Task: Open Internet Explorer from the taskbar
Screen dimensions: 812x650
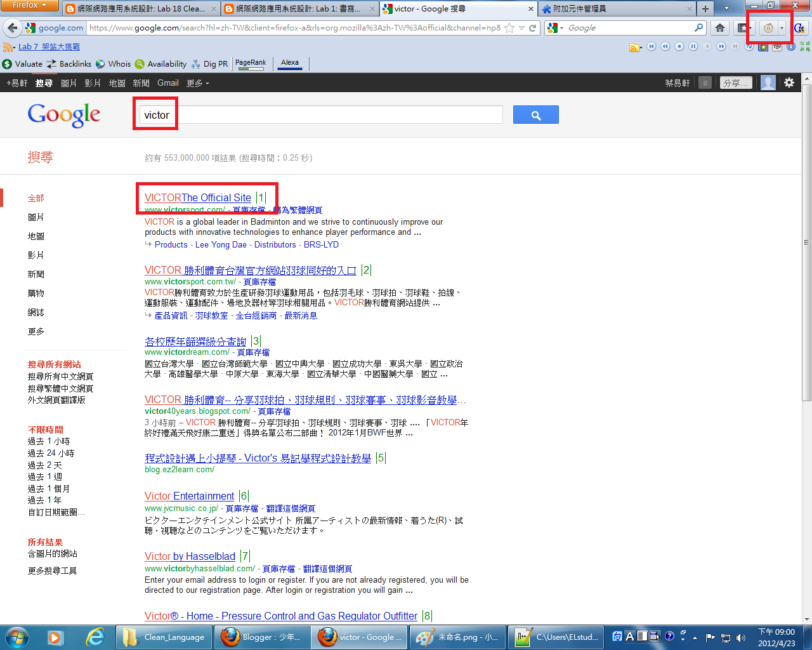Action: (95, 637)
